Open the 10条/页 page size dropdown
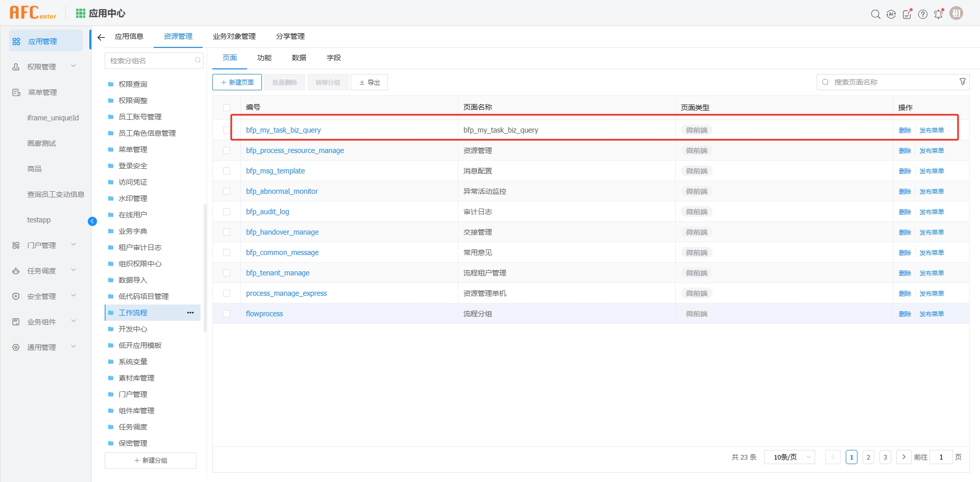The image size is (980, 482). point(789,457)
